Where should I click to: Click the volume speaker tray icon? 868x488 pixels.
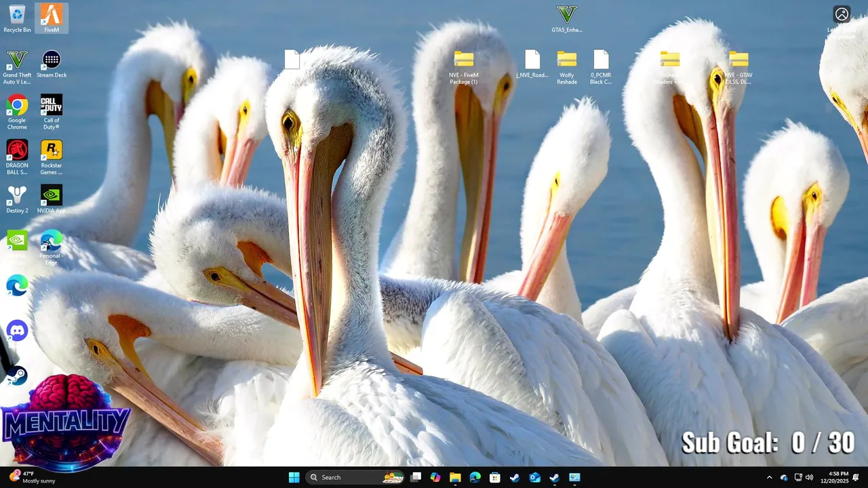tap(810, 477)
